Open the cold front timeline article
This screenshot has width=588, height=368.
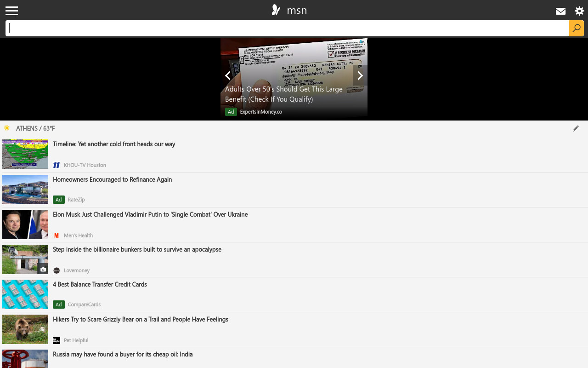(114, 144)
